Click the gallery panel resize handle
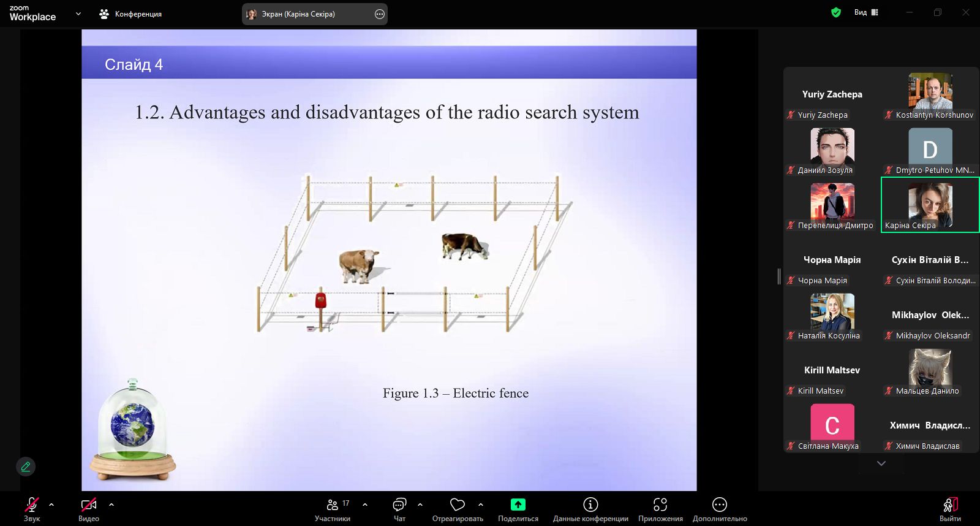 [x=779, y=276]
